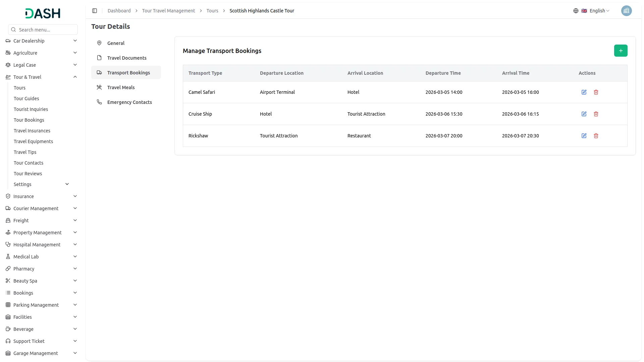
Task: Click the green add transport booking button
Action: coord(621,51)
